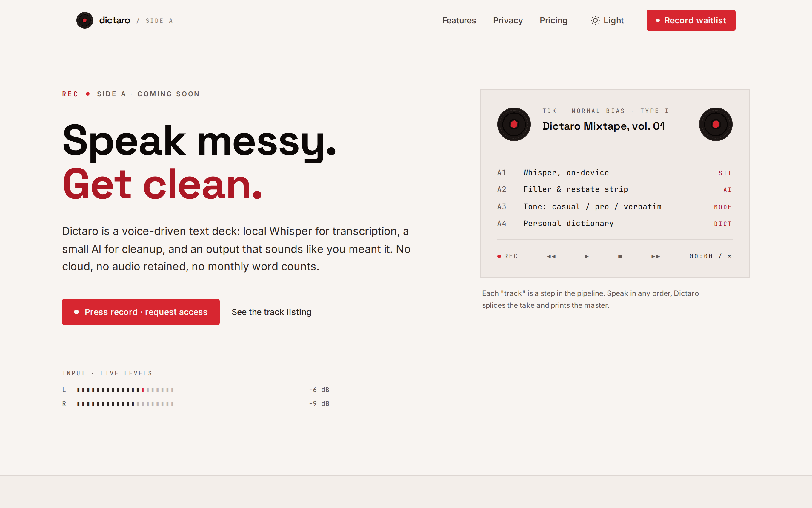The width and height of the screenshot is (812, 508).
Task: Open the Privacy nav item
Action: (508, 21)
